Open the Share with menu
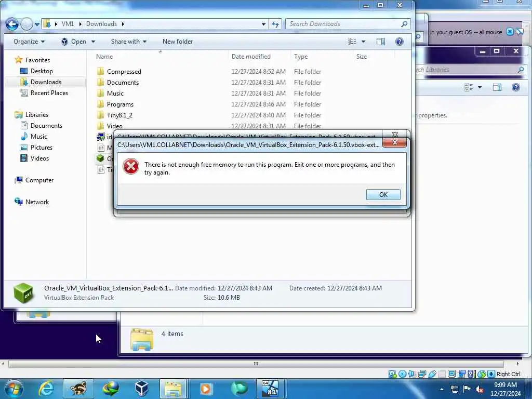 129,42
